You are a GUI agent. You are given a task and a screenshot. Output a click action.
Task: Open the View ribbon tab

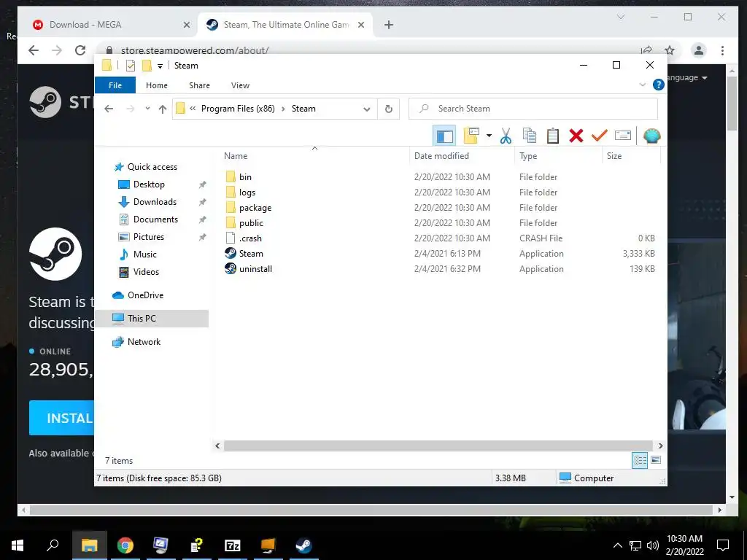(240, 85)
